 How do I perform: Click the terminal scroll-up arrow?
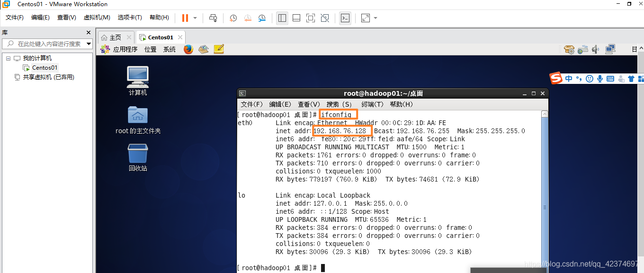(545, 113)
